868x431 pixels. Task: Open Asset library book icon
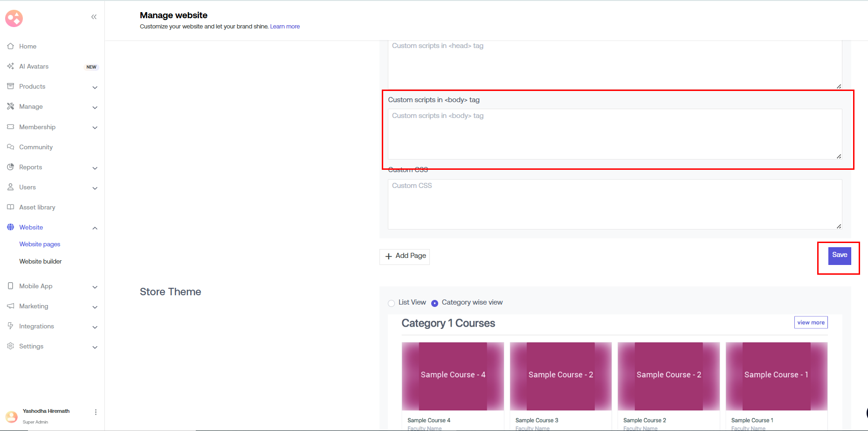10,207
